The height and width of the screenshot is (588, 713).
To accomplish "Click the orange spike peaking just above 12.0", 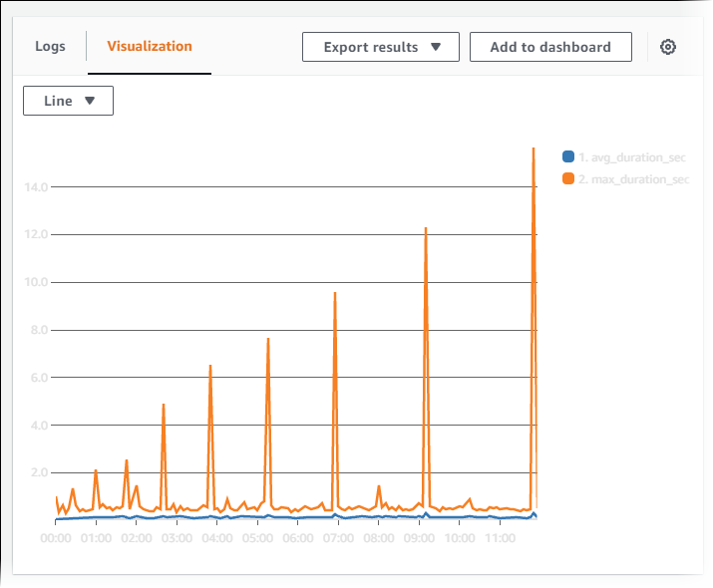I will click(x=426, y=229).
